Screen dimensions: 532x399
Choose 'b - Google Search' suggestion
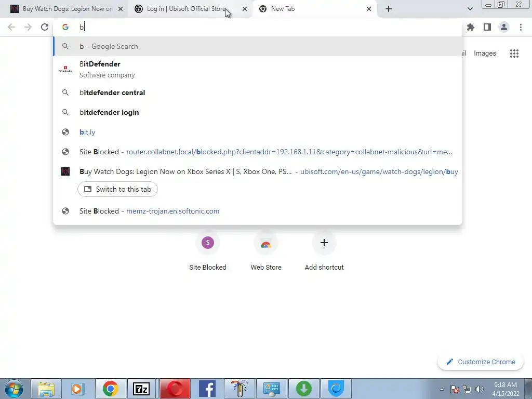258,46
